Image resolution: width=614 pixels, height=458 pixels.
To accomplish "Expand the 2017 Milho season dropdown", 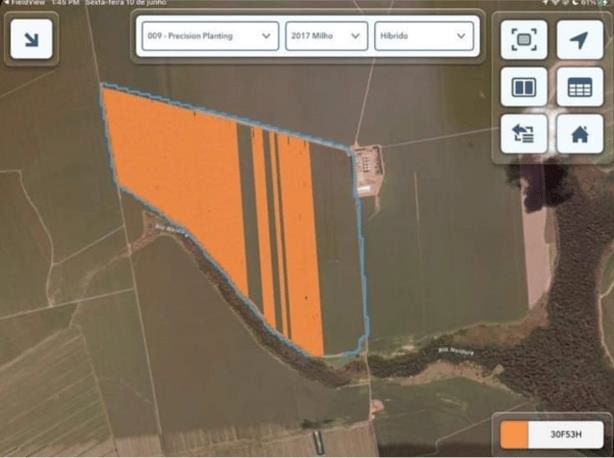I will [326, 37].
